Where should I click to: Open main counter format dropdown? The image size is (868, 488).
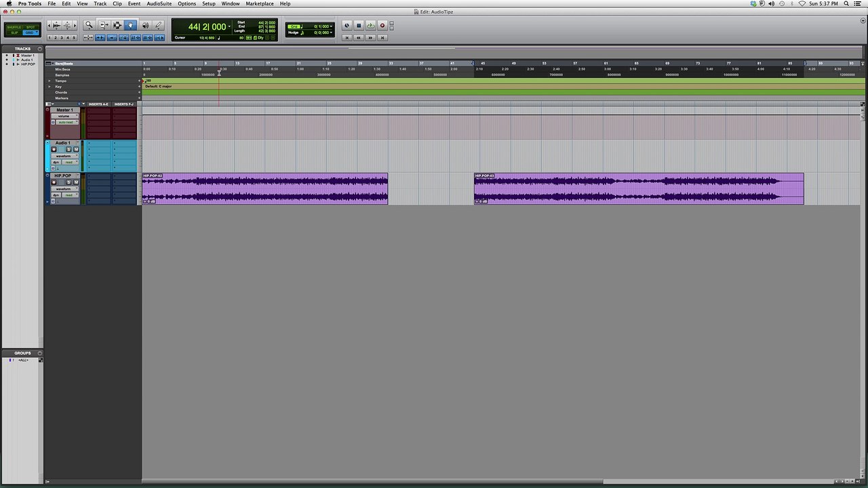point(230,27)
